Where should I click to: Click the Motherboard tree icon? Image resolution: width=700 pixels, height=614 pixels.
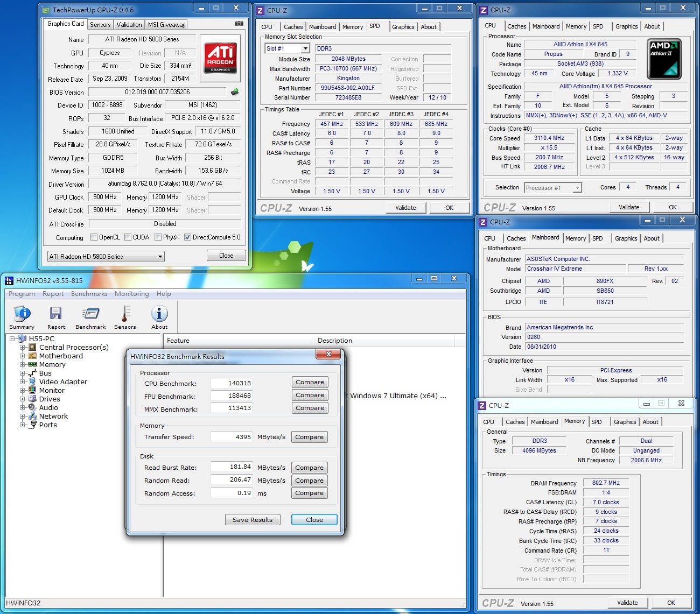pyautogui.click(x=32, y=356)
